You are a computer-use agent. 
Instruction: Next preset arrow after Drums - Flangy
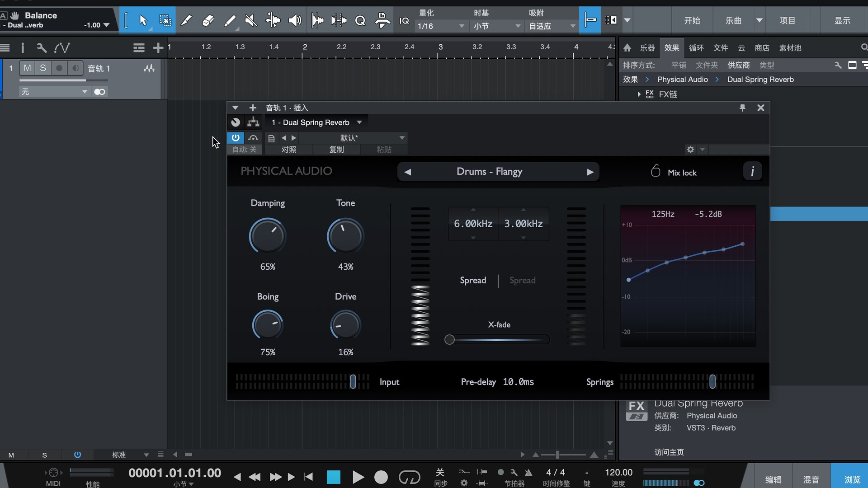pos(590,172)
